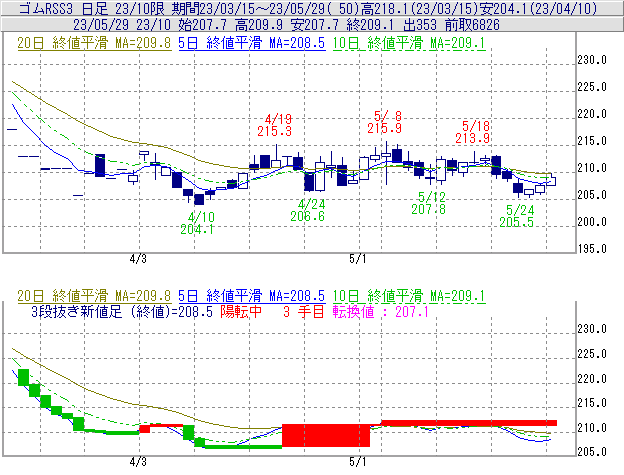The width and height of the screenshot is (624, 475).
Task: Click the 4/19 215.3 high marker
Action: pos(275,125)
